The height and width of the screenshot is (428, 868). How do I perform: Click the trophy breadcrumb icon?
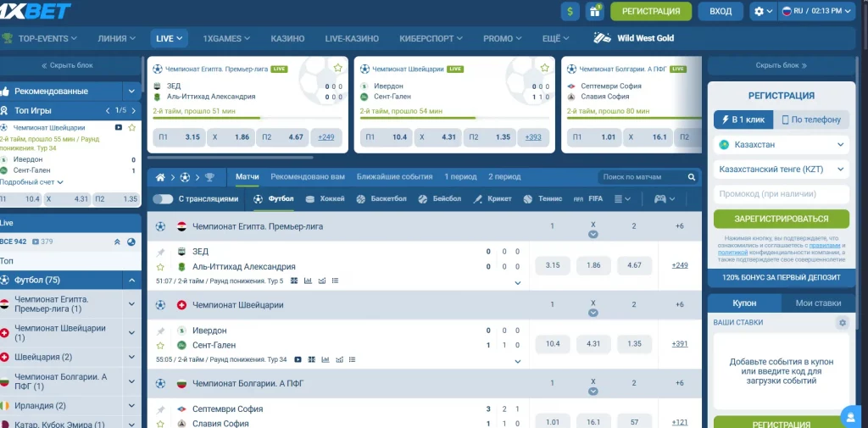209,177
